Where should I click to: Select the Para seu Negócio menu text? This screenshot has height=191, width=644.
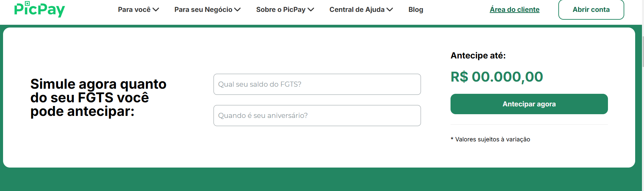203,10
